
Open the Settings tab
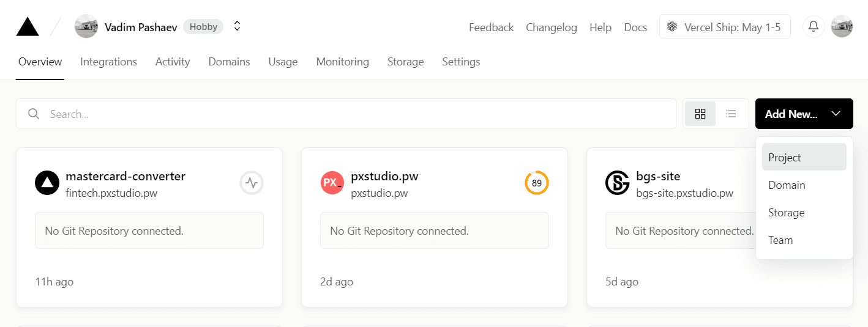pos(461,62)
